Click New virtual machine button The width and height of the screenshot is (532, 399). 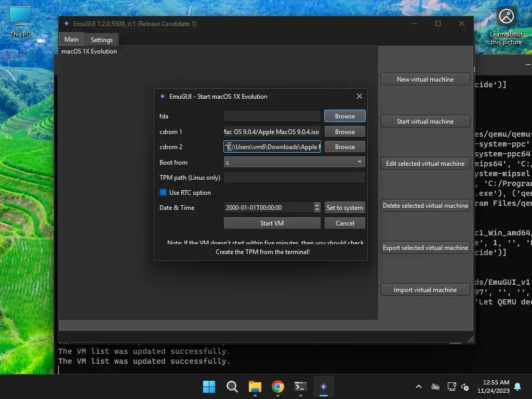(x=425, y=79)
